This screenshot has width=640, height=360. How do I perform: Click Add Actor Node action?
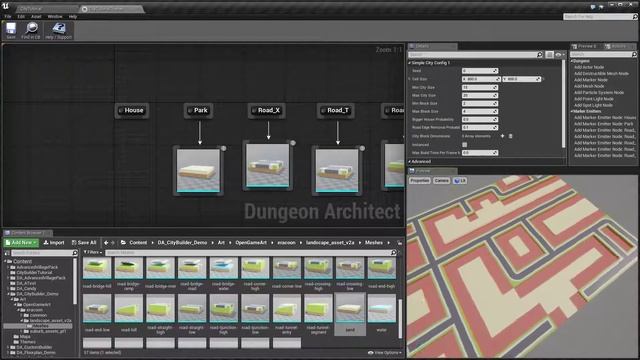coord(589,67)
